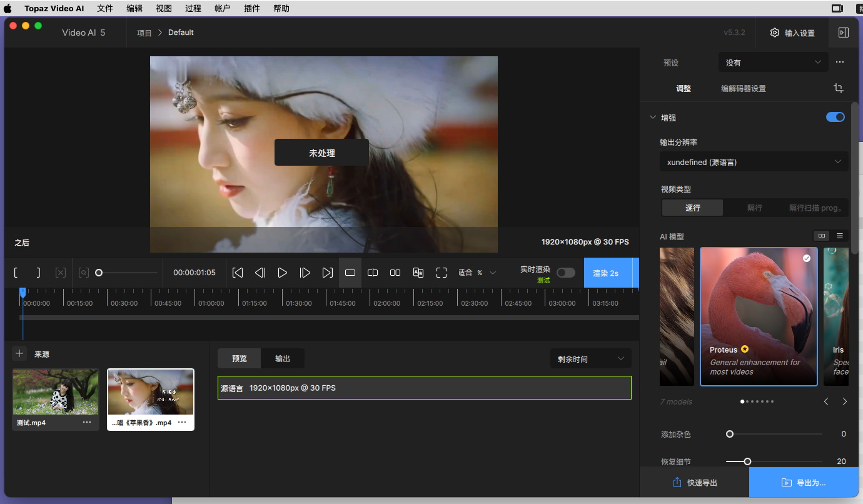
Task: Click the 渲染 2s render button
Action: [608, 273]
